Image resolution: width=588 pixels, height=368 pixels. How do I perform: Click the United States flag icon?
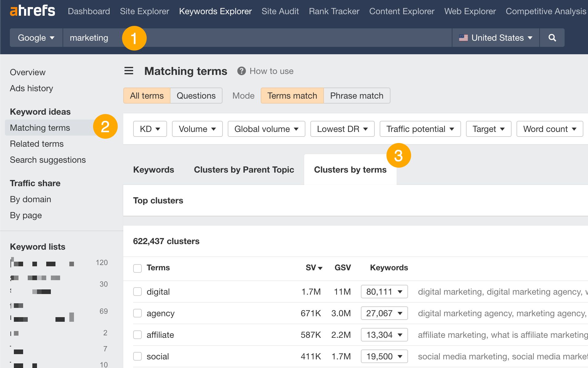(463, 38)
